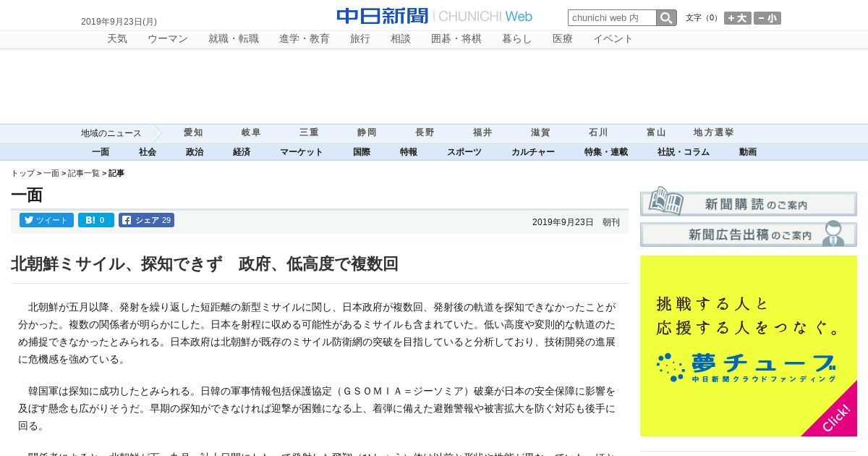This screenshot has width=868, height=456.
Task: Switch to the 特集・連載 tab
Action: [x=606, y=152]
